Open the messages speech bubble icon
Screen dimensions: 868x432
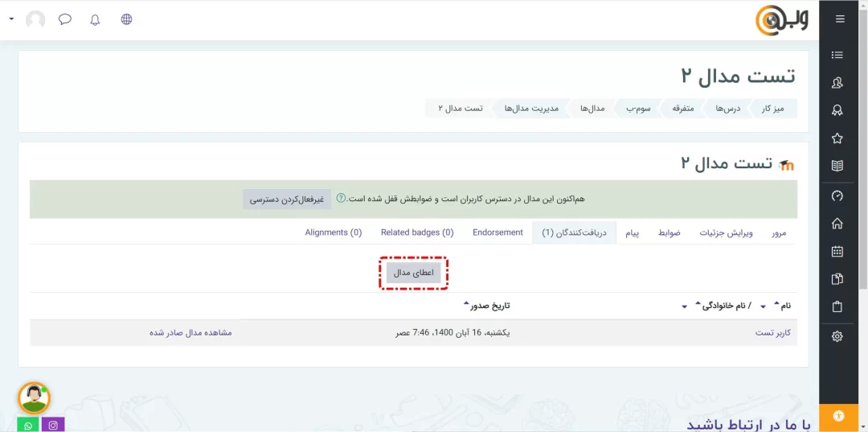pos(65,20)
